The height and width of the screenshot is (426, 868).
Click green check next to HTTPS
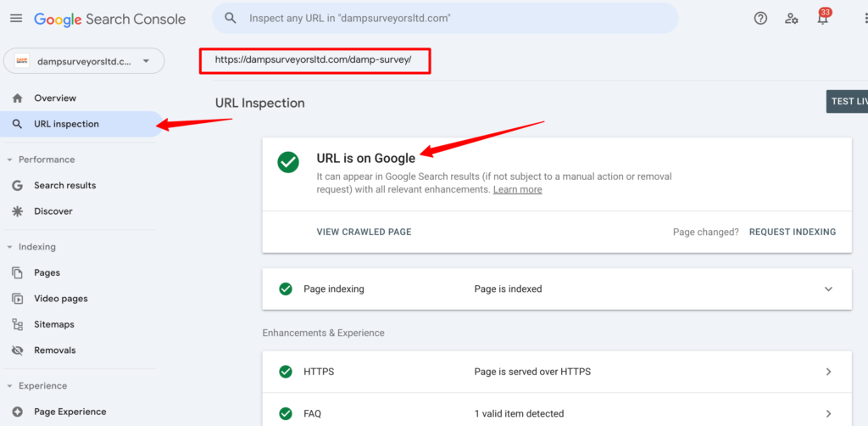pos(286,372)
